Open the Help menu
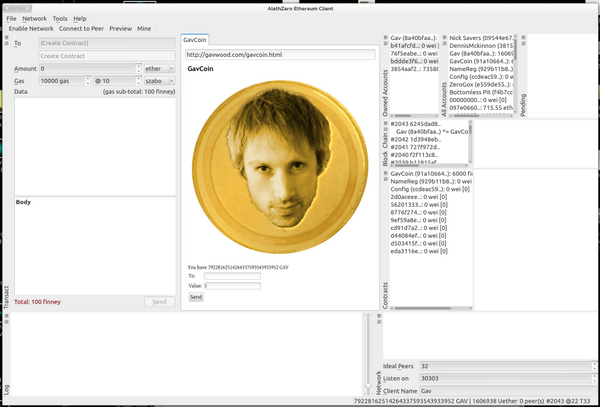This screenshot has width=600, height=407. click(80, 18)
